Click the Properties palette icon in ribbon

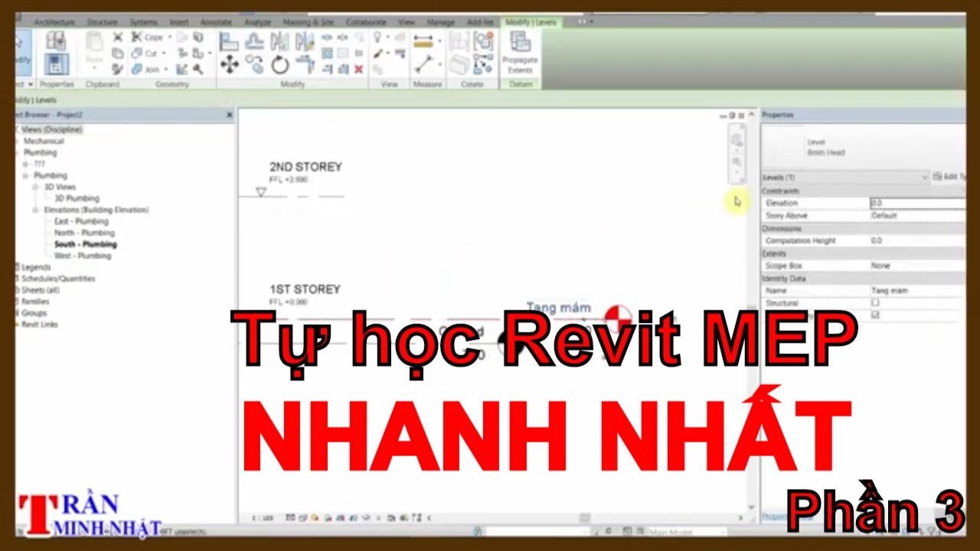coord(56,63)
